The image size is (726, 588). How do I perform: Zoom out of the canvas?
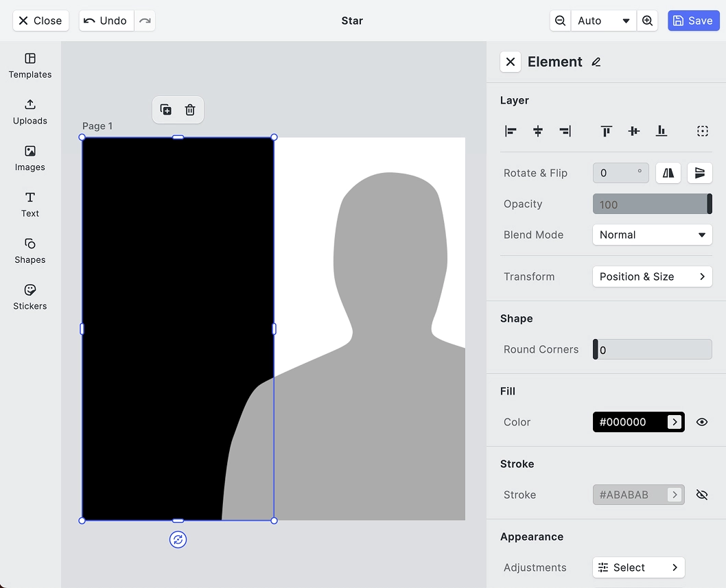[x=560, y=21]
